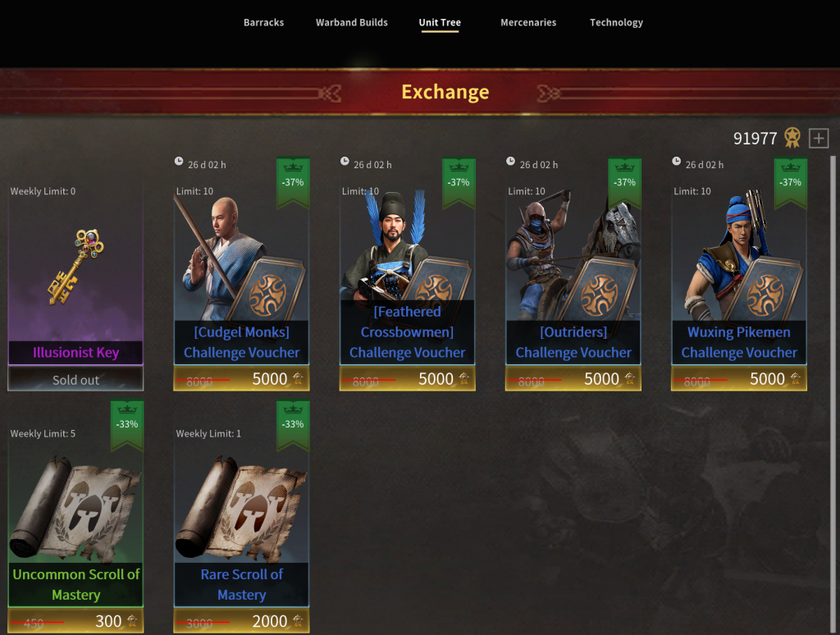
Task: Click the Feathered Crossbowmen voucher image
Action: coord(407,246)
